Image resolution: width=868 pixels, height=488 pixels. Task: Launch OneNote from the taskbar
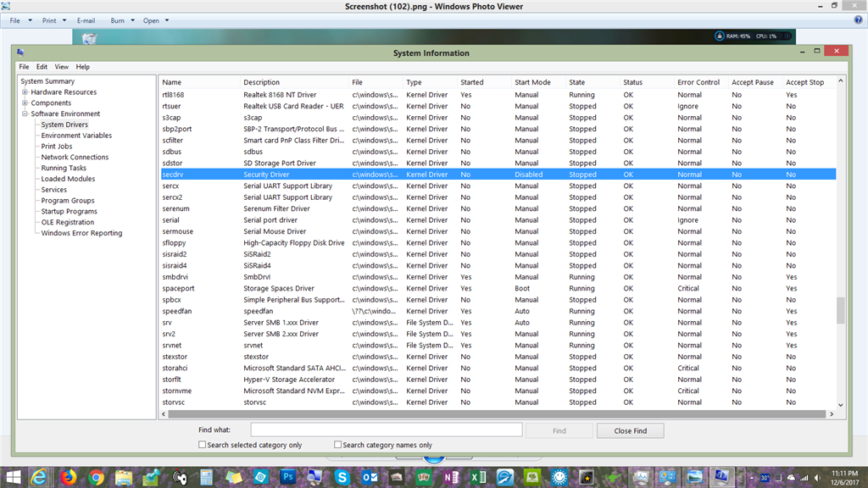click(x=451, y=477)
